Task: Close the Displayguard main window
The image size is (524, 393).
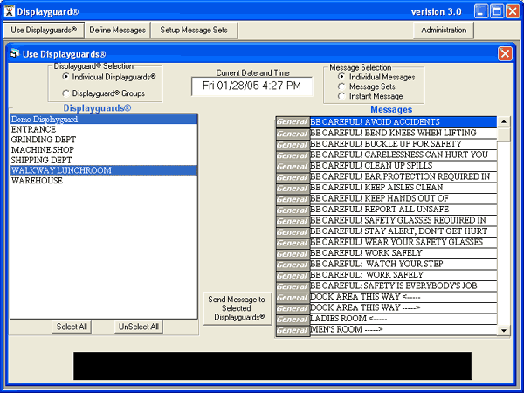Action: [x=513, y=11]
